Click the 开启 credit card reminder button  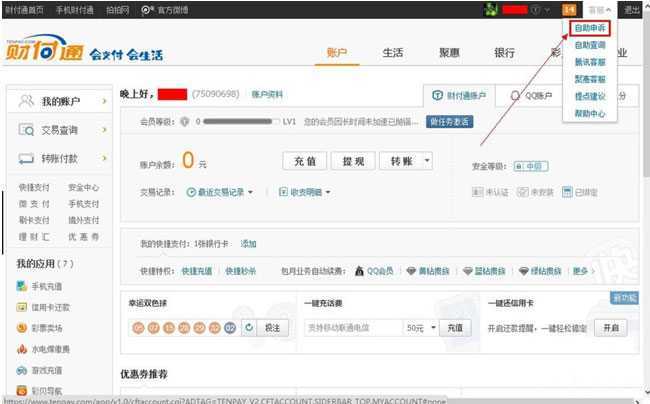(611, 328)
